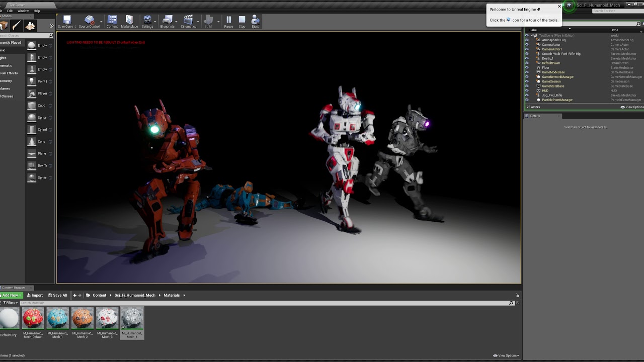
Task: Click the Cone shape icon
Action: [32, 142]
